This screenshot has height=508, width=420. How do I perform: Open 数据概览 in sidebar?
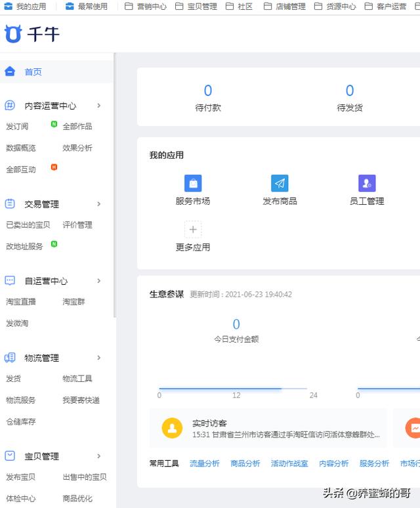(x=21, y=148)
